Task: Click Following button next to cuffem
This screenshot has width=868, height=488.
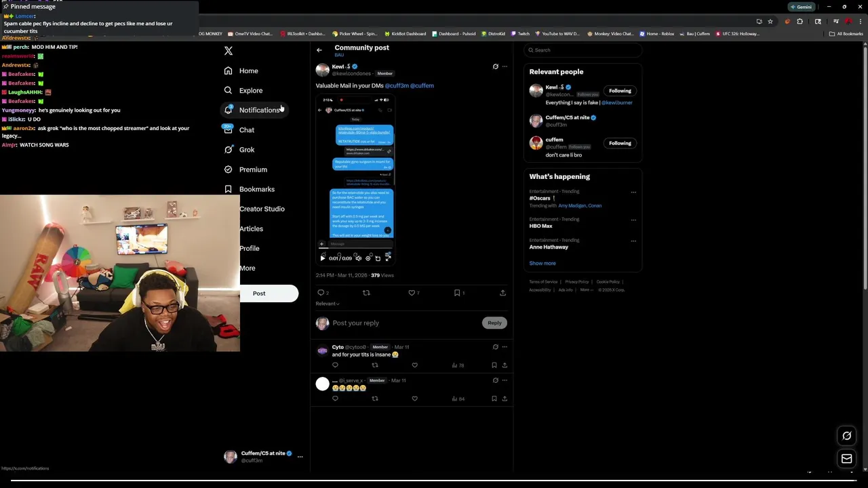Action: pyautogui.click(x=620, y=143)
